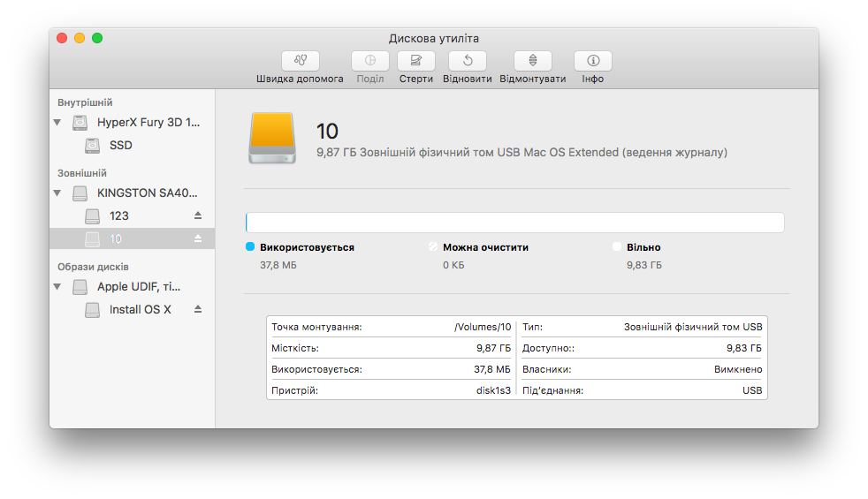The image size is (868, 499).
Task: Click the Restore (Відновити) toolbar icon
Action: pyautogui.click(x=468, y=61)
